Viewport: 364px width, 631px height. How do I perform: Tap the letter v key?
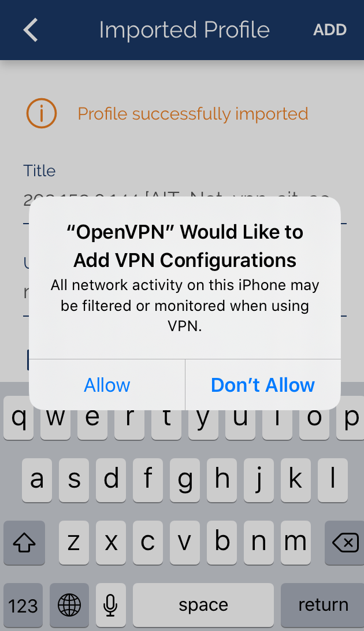pyautogui.click(x=185, y=543)
